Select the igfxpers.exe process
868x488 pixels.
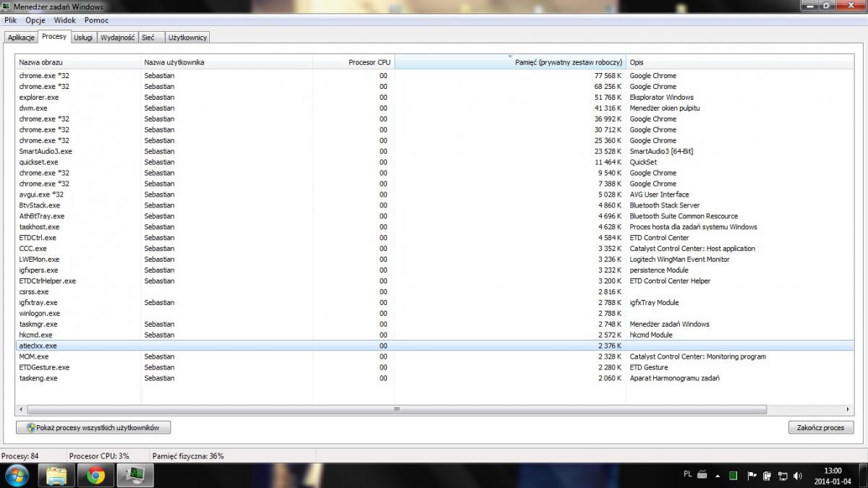pos(434,270)
